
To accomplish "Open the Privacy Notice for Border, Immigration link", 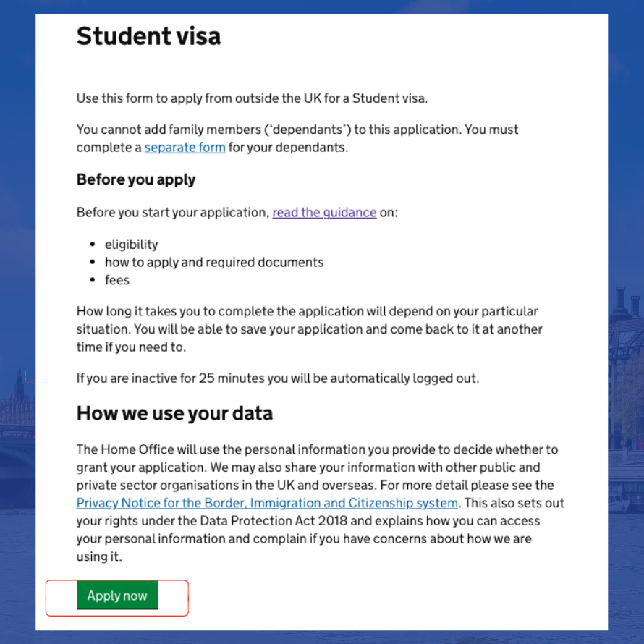I will pyautogui.click(x=267, y=503).
